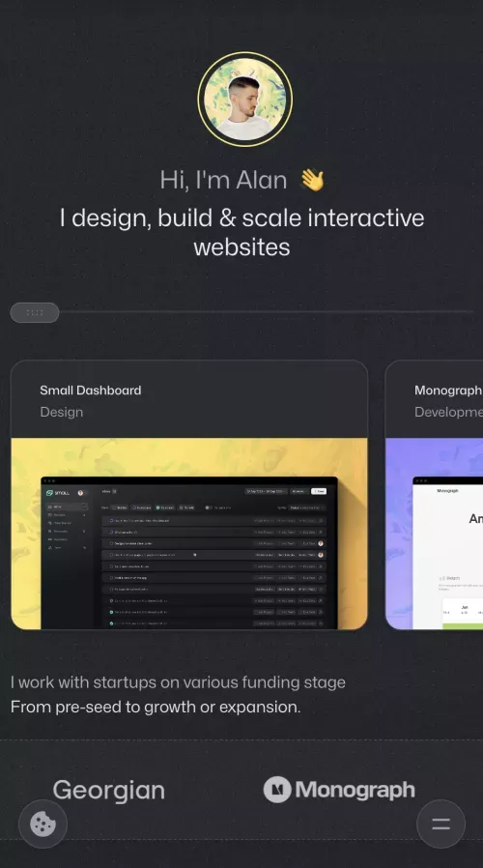Click the Georgian client logo
The height and width of the screenshot is (868, 483).
click(x=109, y=790)
